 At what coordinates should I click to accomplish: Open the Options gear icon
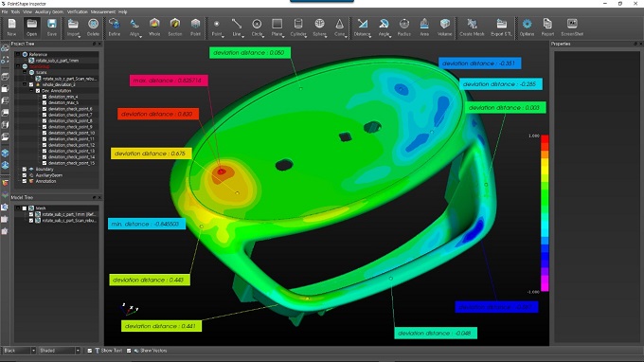point(527,27)
